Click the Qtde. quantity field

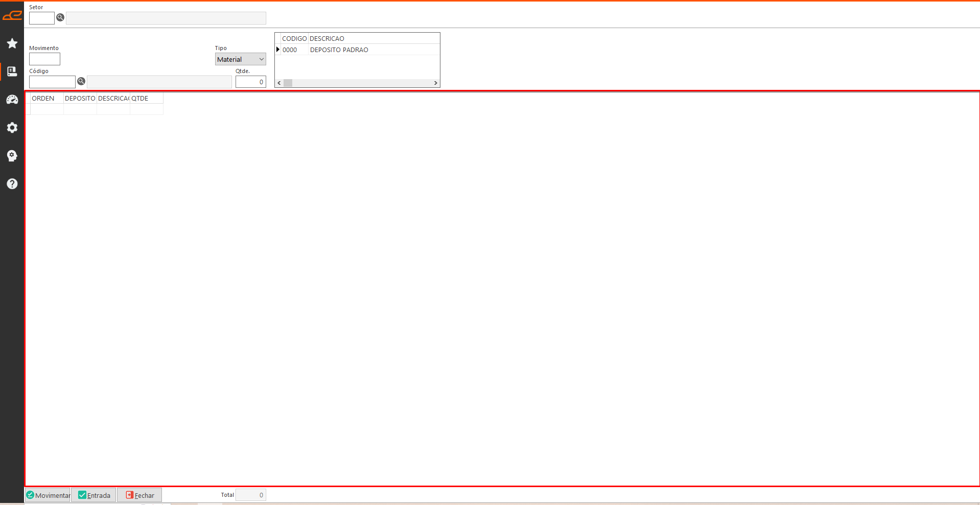click(x=250, y=82)
